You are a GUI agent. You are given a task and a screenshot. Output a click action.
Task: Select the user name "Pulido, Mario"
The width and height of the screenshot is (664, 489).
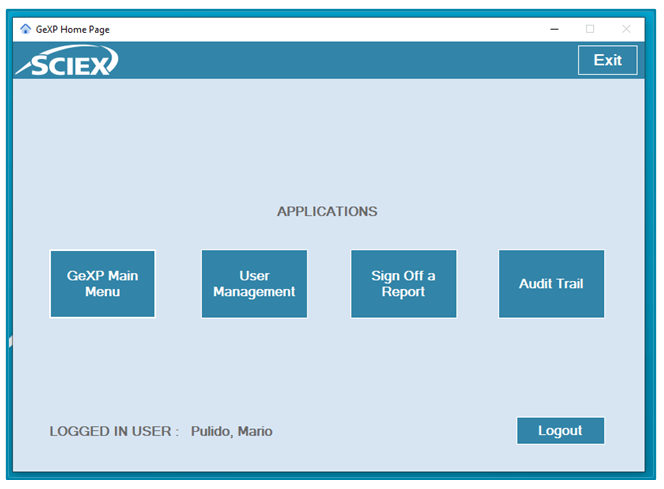[231, 432]
